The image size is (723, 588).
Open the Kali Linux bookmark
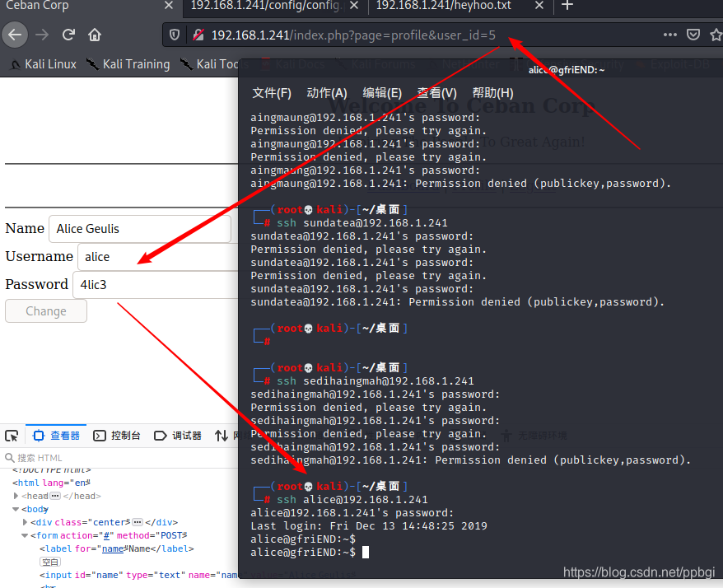(x=44, y=64)
